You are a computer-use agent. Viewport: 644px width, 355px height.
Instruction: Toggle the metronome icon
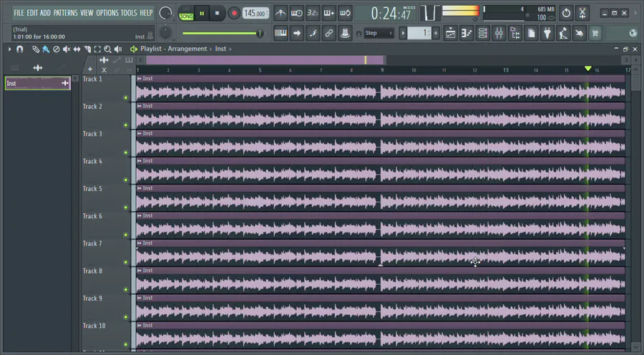[280, 13]
